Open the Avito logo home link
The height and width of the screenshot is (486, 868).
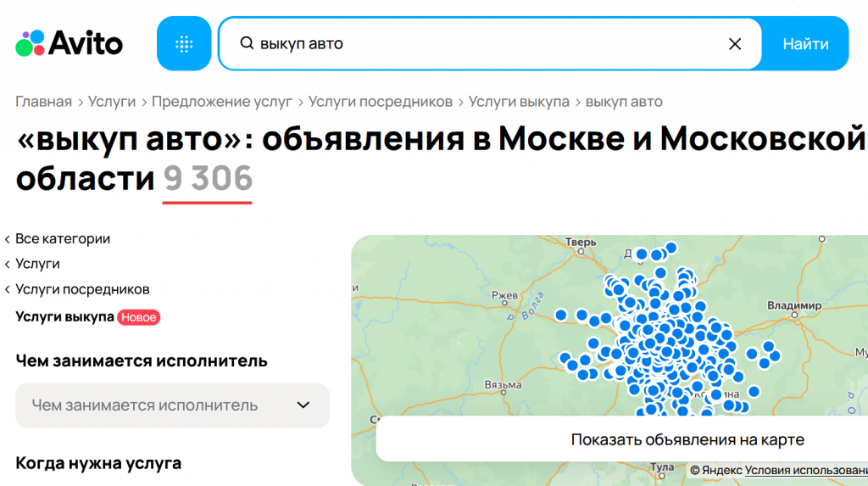(70, 43)
